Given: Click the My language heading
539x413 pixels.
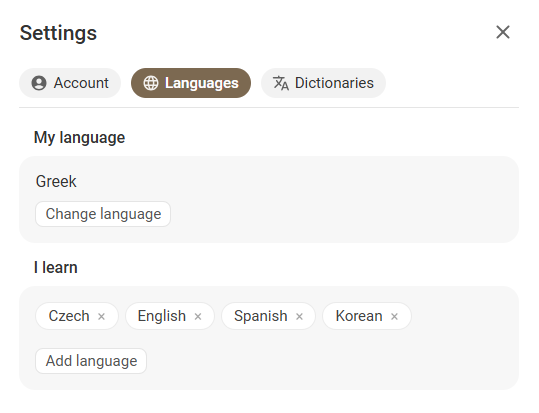Looking at the screenshot, I should point(79,138).
